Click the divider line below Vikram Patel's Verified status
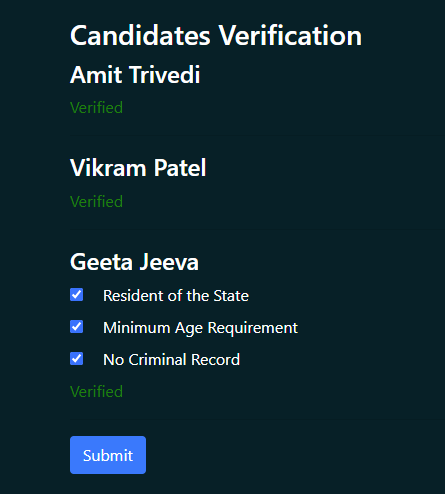445x494 pixels. point(257,229)
